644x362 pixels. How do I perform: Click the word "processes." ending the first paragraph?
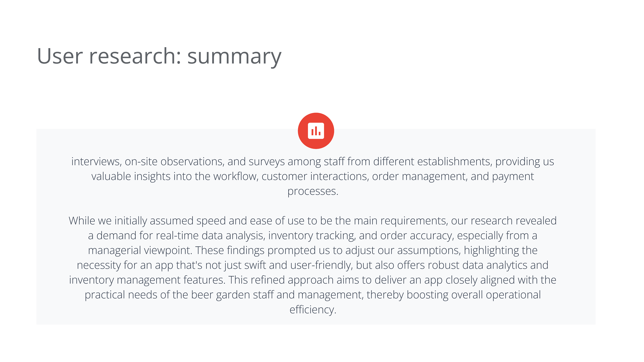coord(313,191)
